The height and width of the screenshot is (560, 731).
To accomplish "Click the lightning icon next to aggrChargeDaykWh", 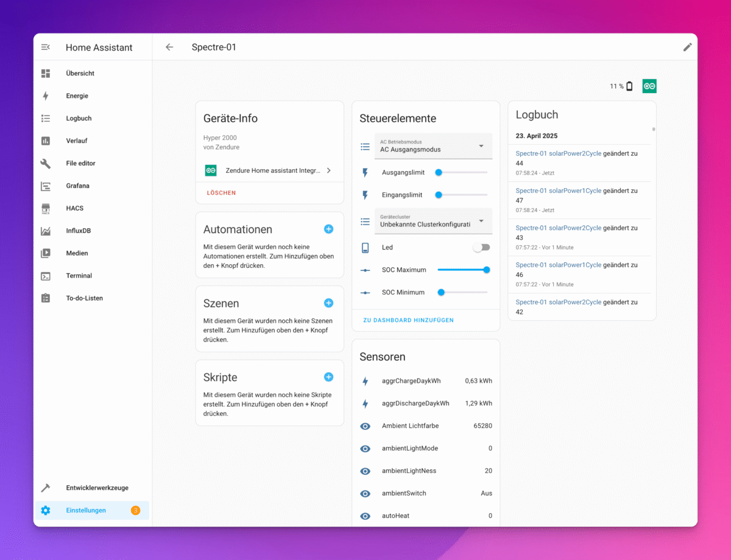I will click(365, 381).
